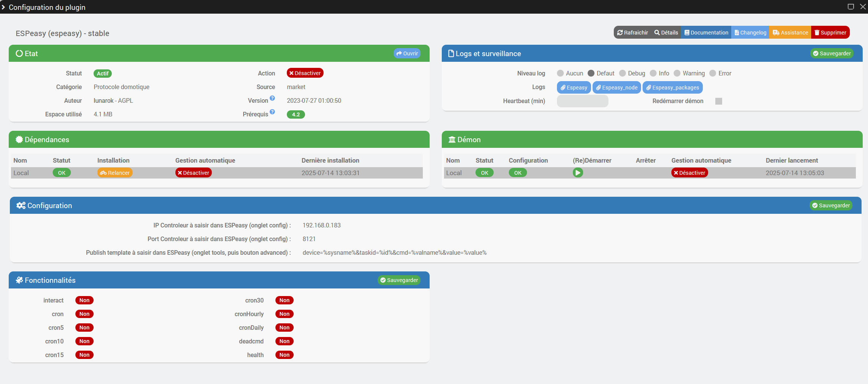This screenshot has width=868, height=384.
Task: Start the daemon with the play button
Action: point(578,173)
